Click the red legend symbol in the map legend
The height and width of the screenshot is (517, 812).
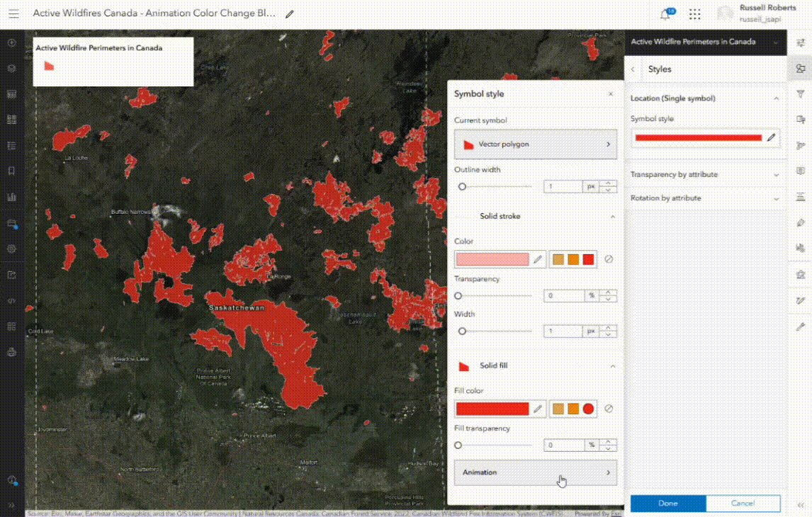pyautogui.click(x=49, y=66)
